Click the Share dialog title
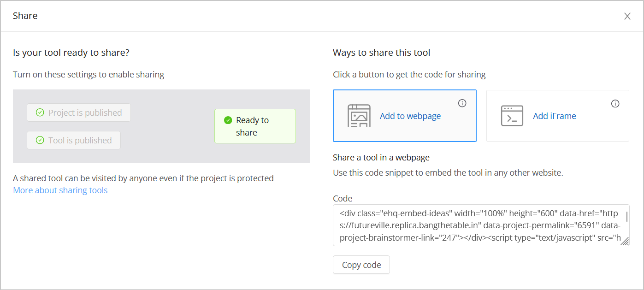The width and height of the screenshot is (644, 290). 25,16
